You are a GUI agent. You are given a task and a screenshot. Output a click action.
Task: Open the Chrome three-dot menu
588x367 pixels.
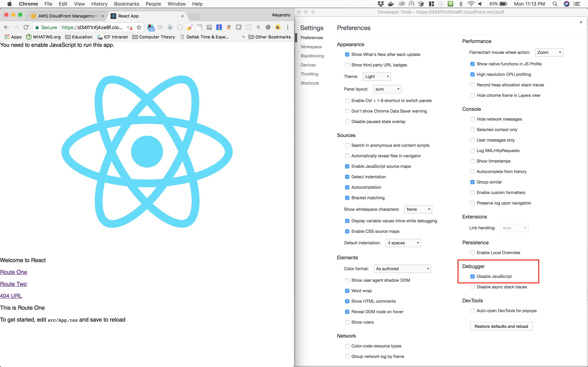pyautogui.click(x=288, y=27)
